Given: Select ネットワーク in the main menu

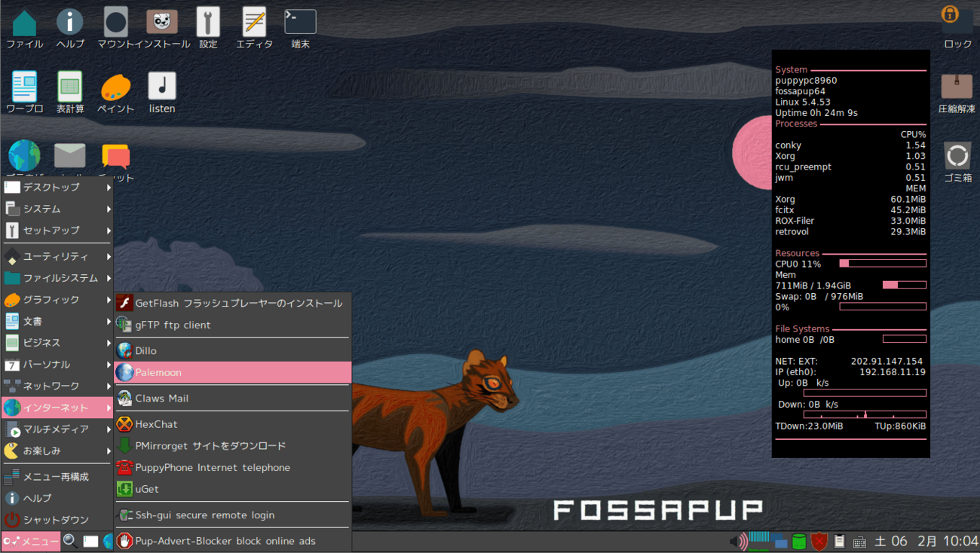Looking at the screenshot, I should coord(57,386).
